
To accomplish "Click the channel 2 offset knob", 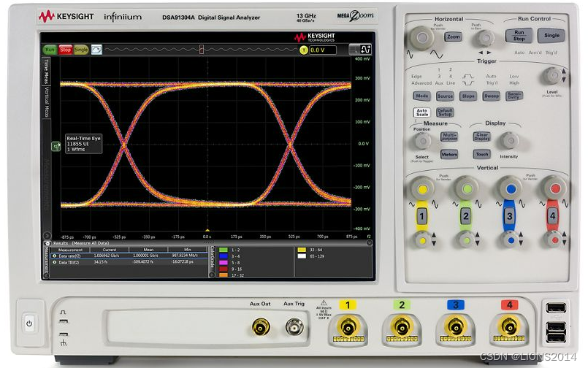I will pyautogui.click(x=467, y=239).
